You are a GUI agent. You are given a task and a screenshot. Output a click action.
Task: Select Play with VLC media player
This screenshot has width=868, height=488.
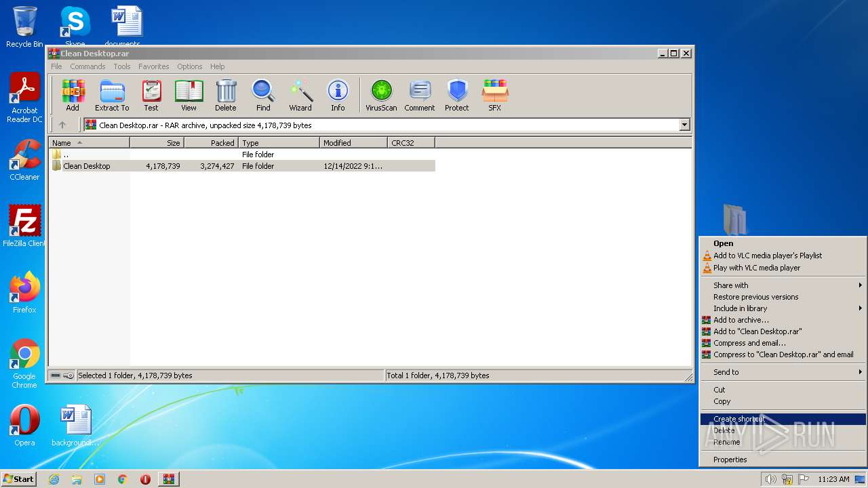coord(783,268)
